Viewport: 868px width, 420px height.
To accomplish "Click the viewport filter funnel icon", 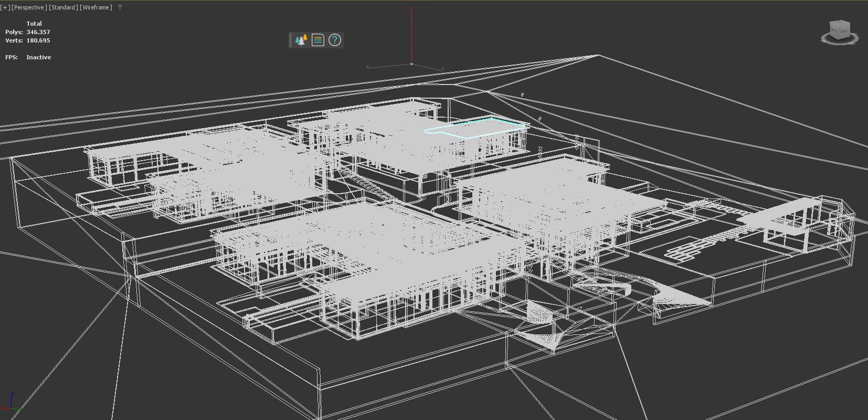I will tap(120, 7).
